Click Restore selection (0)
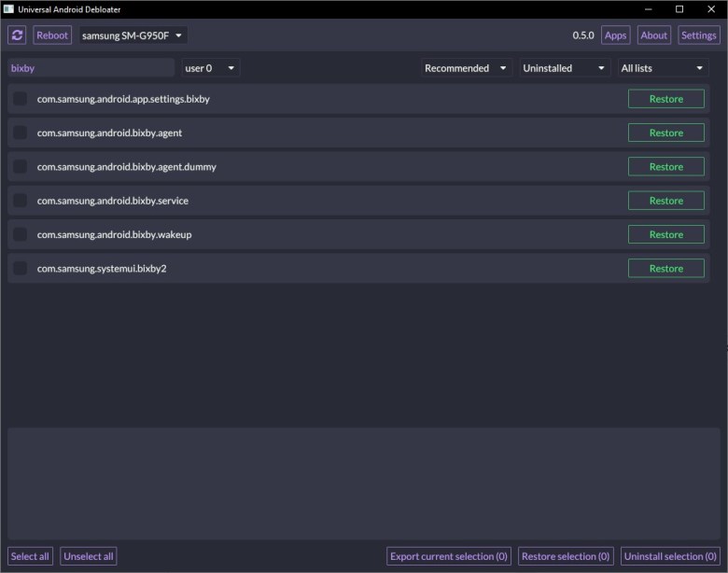 pyautogui.click(x=566, y=556)
